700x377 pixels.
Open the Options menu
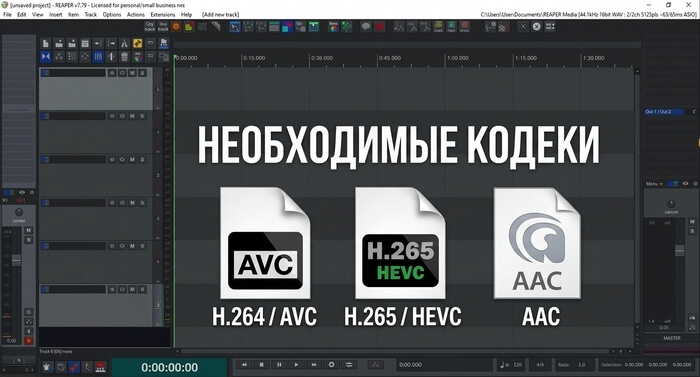[112, 14]
